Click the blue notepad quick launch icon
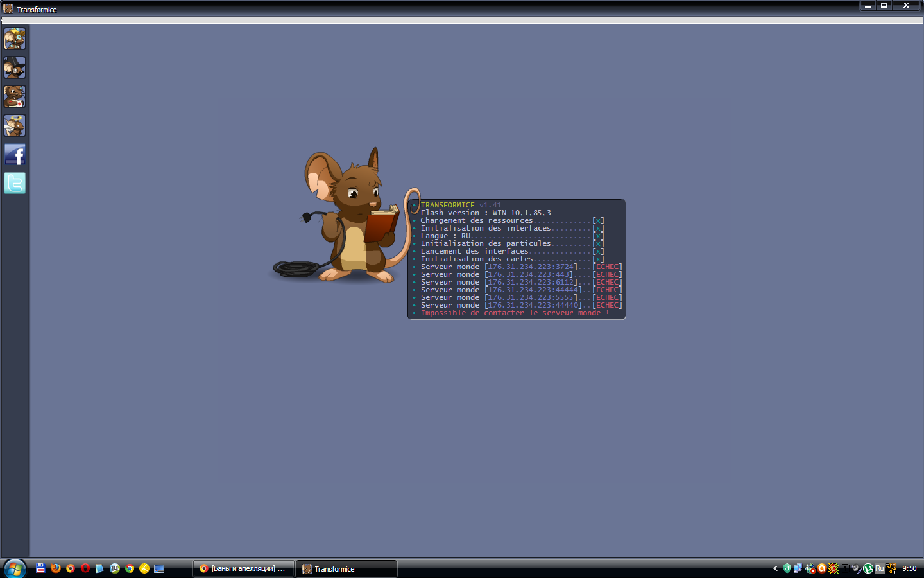The image size is (924, 578). (x=99, y=568)
